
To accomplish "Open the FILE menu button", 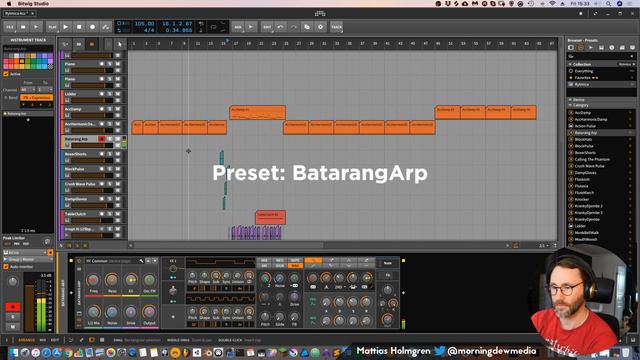I will click(10, 27).
